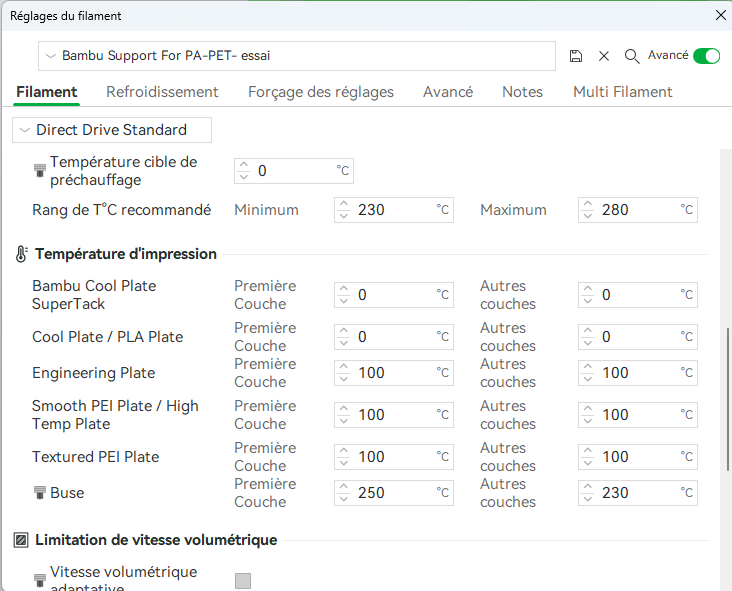Click the nozzle icon next to Buse

click(x=40, y=492)
